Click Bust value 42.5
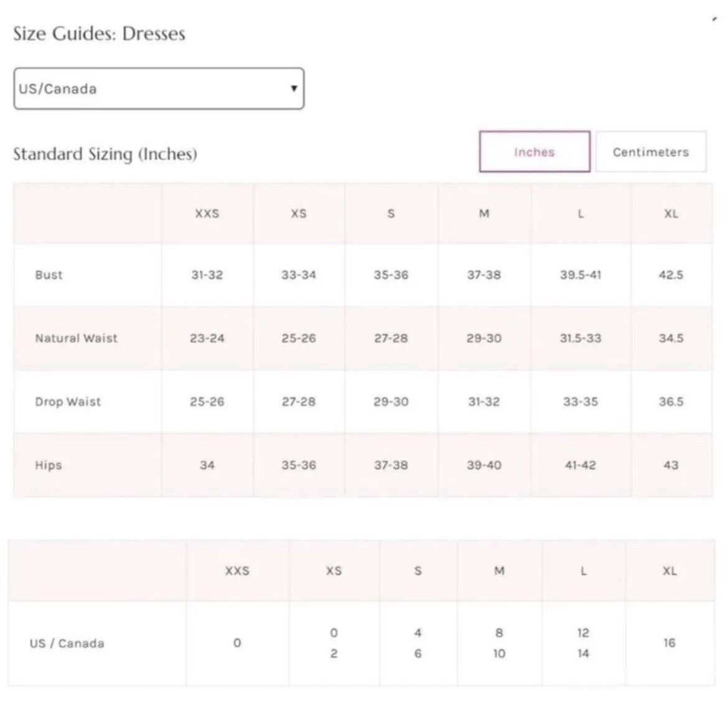The width and height of the screenshot is (728, 705). pos(671,275)
